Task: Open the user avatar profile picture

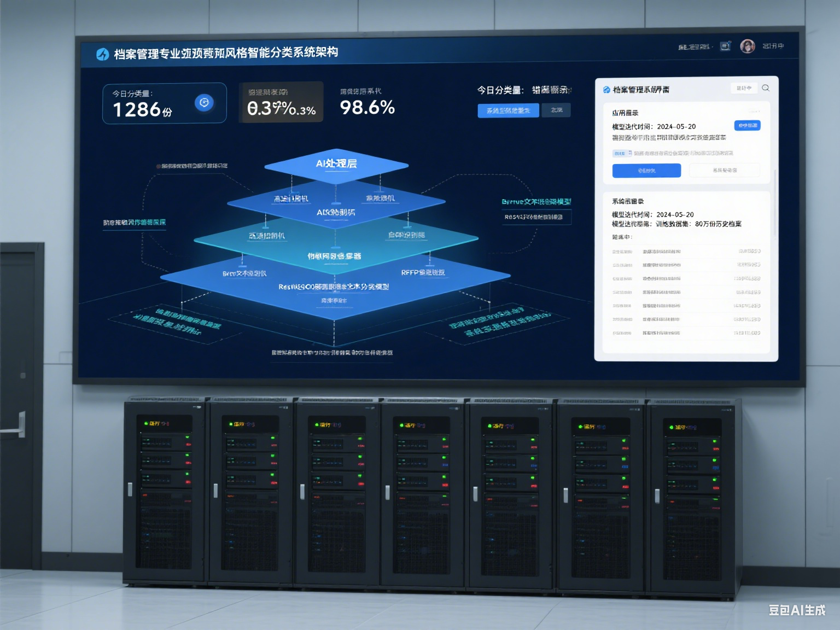Action: 747,46
